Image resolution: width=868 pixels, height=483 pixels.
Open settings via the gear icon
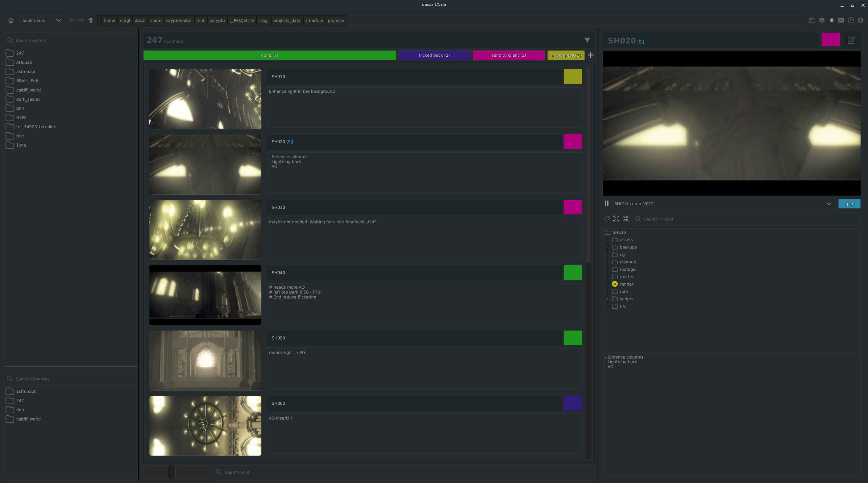pos(861,20)
